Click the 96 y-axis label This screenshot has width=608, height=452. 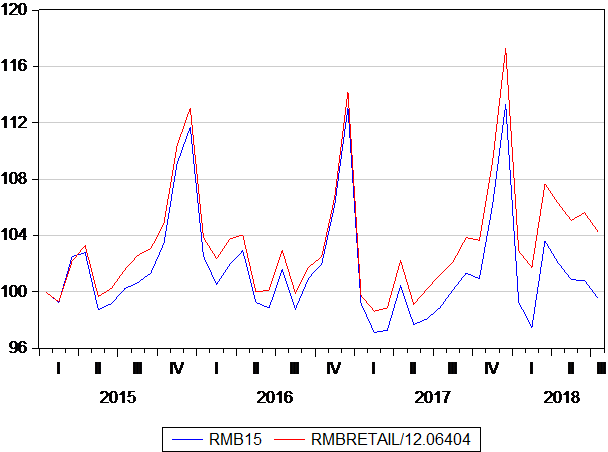(18, 348)
